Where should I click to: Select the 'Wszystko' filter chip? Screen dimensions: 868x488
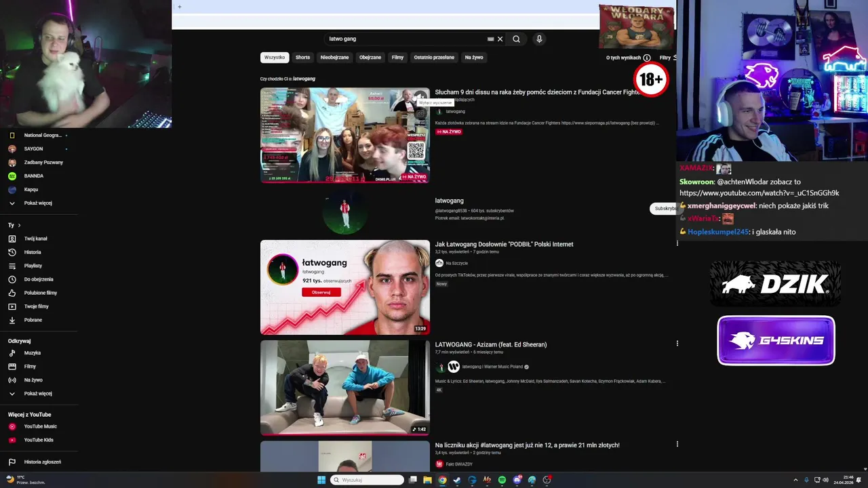pyautogui.click(x=275, y=58)
